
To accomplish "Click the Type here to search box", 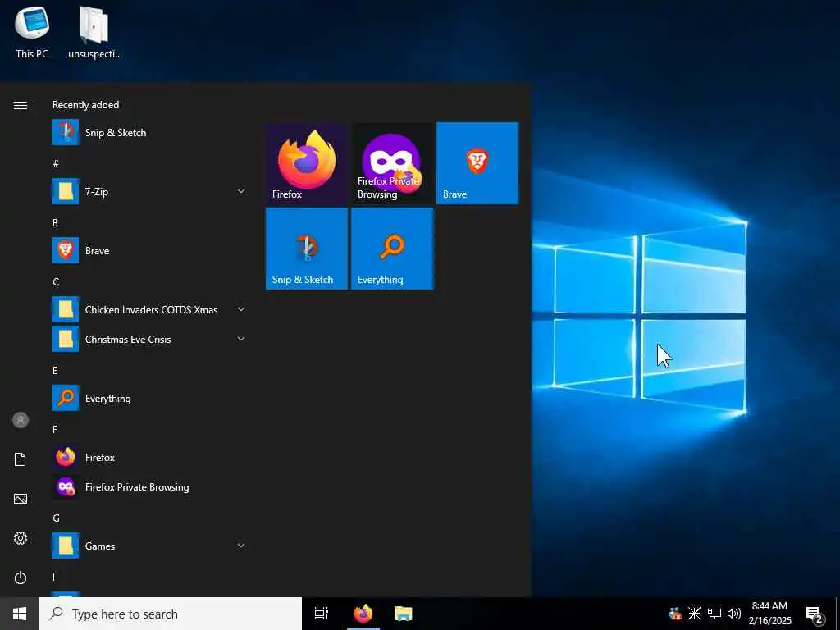I will [x=171, y=614].
